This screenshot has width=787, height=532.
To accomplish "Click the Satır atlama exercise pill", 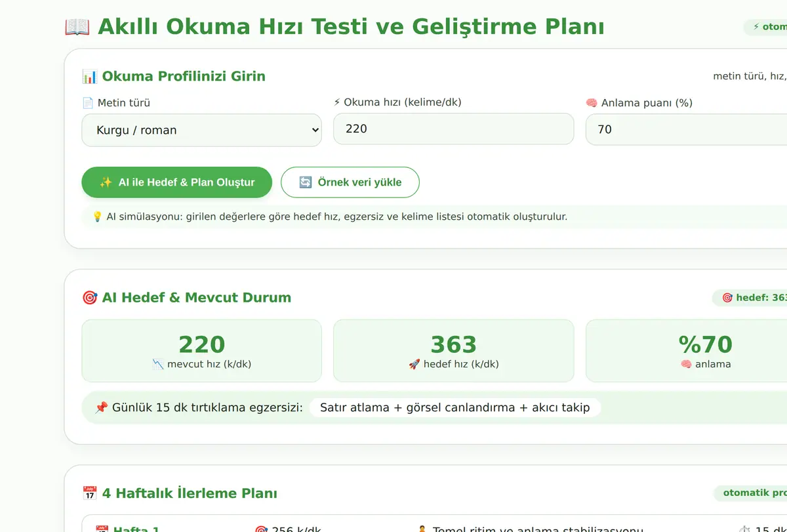I will click(x=455, y=408).
